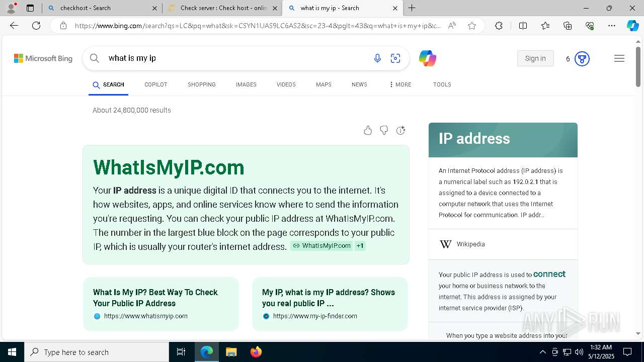Open the feedback info icon
Viewport: 644px width, 362px height.
coord(400,131)
